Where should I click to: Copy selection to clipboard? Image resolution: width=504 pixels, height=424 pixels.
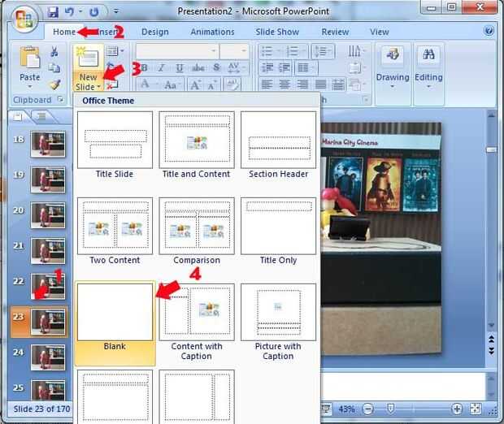(54, 67)
